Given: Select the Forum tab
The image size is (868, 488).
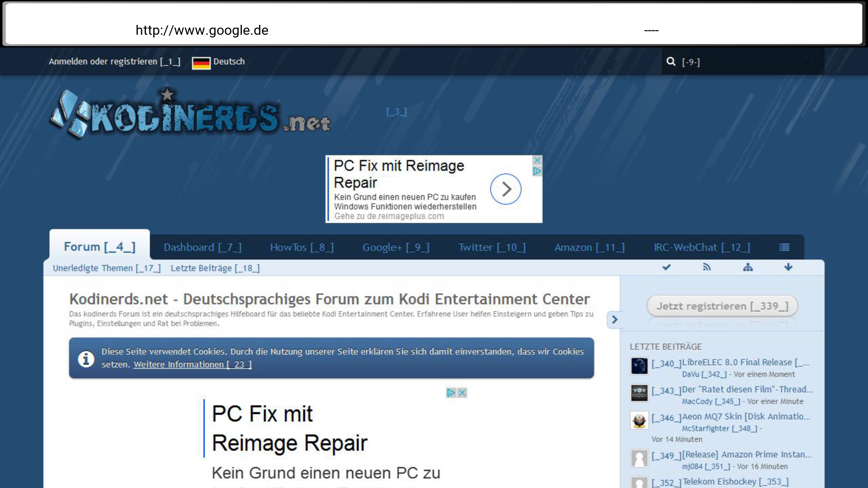Looking at the screenshot, I should coord(99,247).
